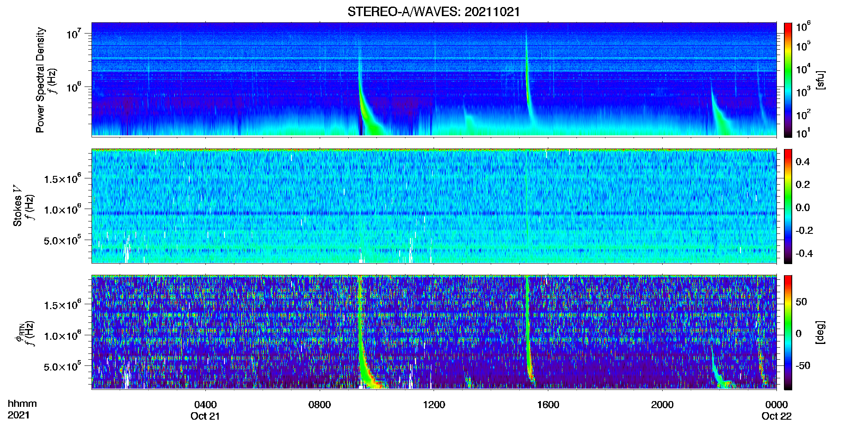Select the Power Spectral Density axis label
868x447 pixels.
coord(40,80)
